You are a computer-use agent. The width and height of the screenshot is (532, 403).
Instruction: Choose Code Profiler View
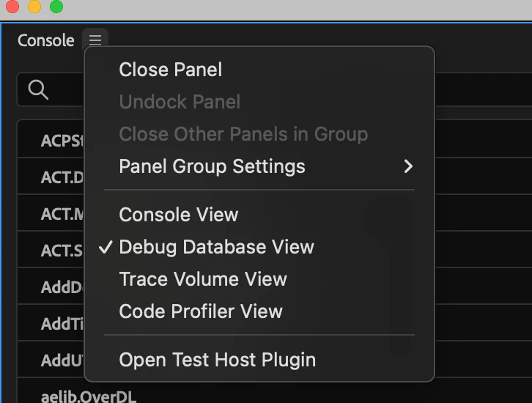[x=200, y=311]
